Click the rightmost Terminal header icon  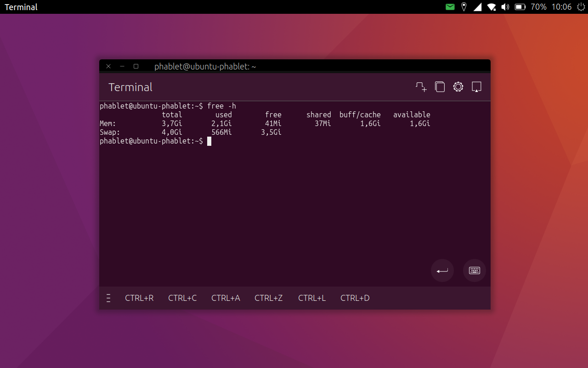click(x=476, y=87)
